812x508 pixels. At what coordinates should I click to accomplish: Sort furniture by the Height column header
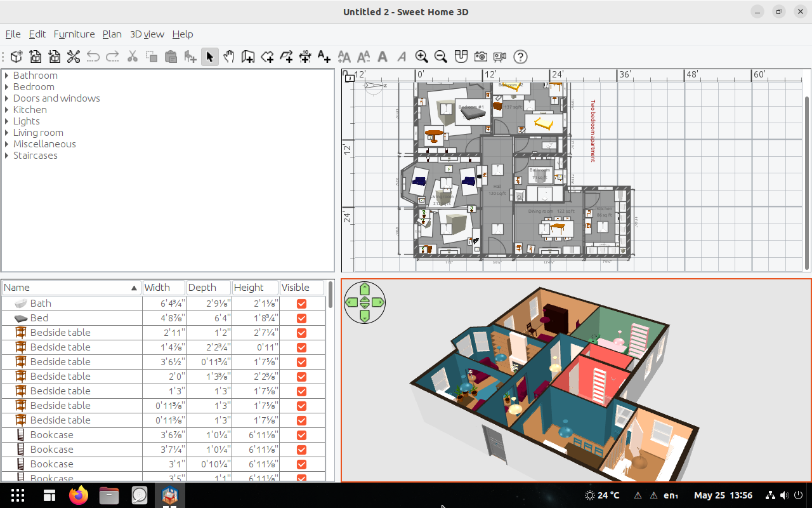click(256, 288)
